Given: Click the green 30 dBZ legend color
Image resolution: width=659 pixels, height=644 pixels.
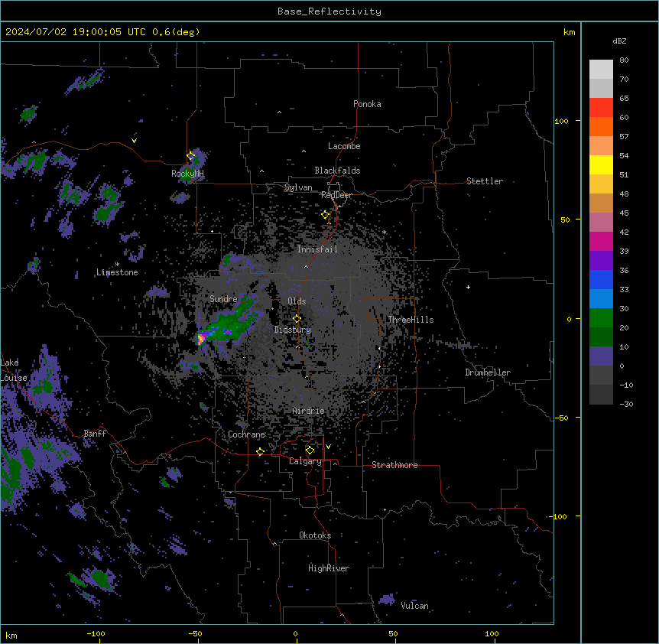Looking at the screenshot, I should 601,318.
